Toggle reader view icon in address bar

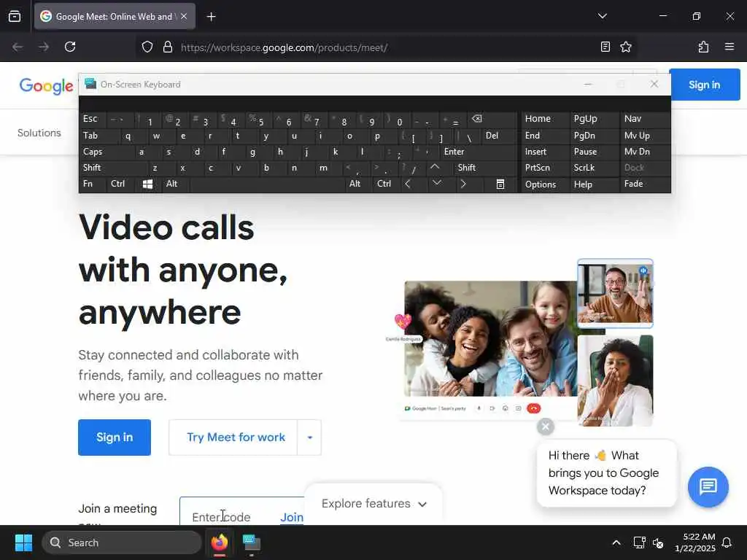[605, 47]
